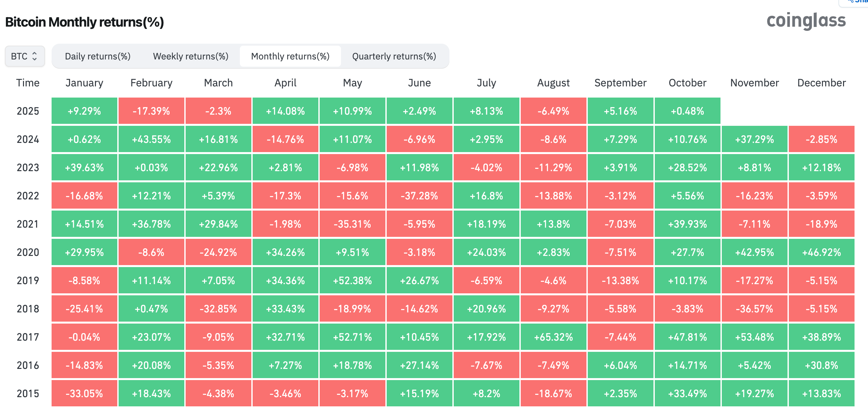Click the BTC selector chevron icons
The image size is (868, 408).
35,56
